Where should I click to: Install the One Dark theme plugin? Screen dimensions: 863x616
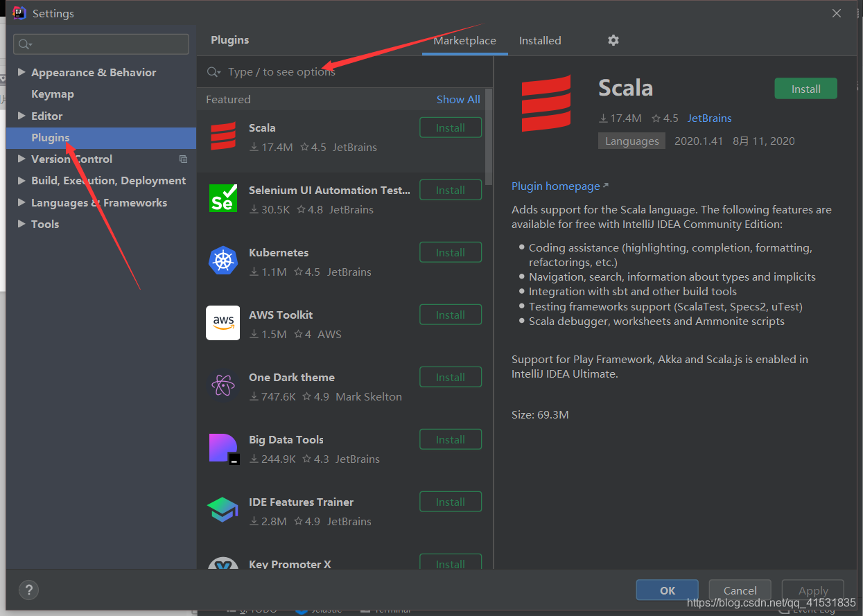[x=451, y=378]
